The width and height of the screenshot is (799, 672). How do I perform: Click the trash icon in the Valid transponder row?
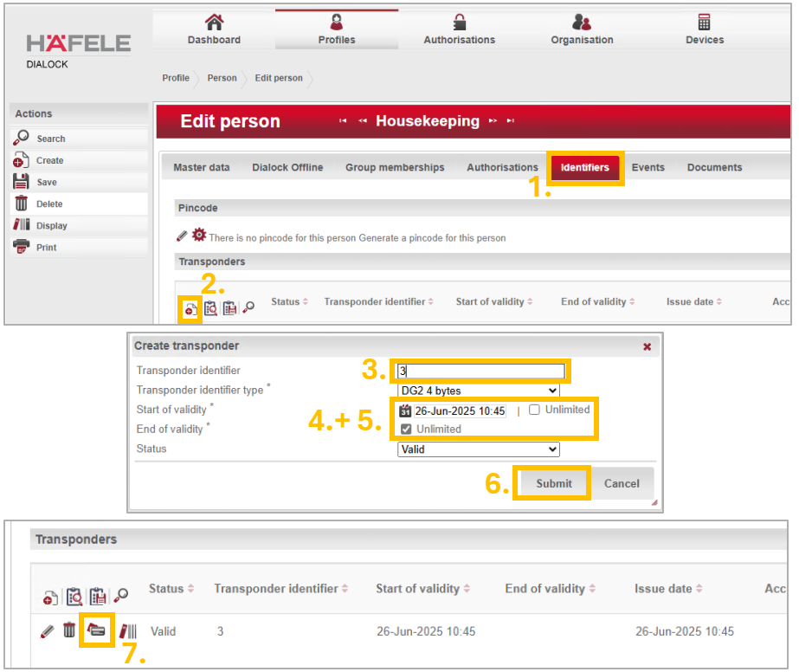click(69, 630)
